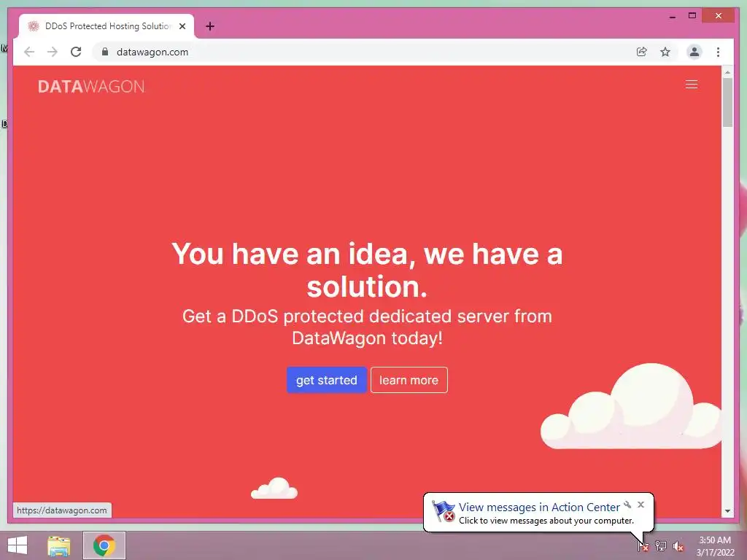Close the Action Center notification balloon

point(640,505)
